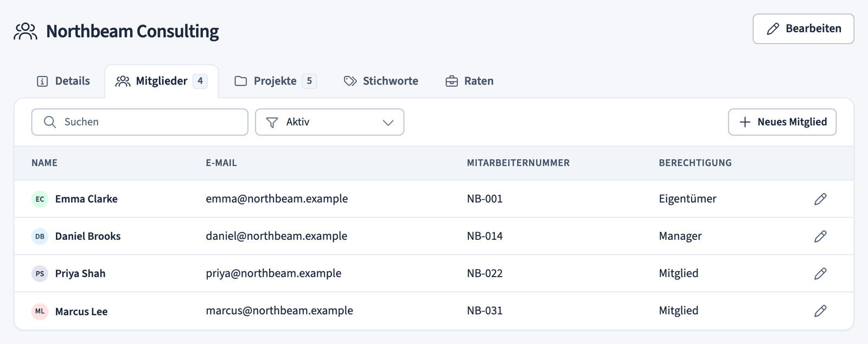Open the Aktiv status filter dropdown
The width and height of the screenshot is (868, 344).
click(330, 122)
